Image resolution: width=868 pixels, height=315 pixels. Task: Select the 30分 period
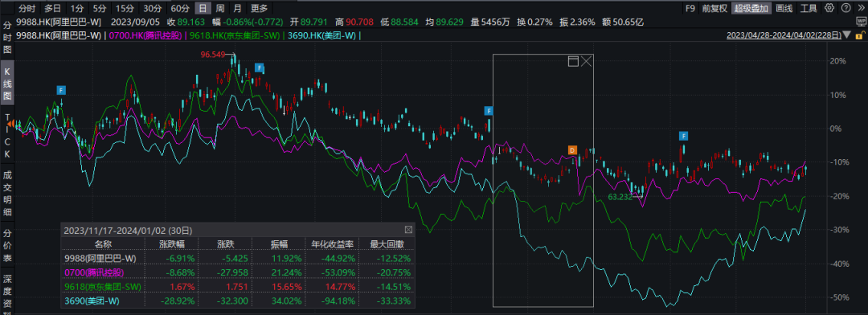(152, 8)
